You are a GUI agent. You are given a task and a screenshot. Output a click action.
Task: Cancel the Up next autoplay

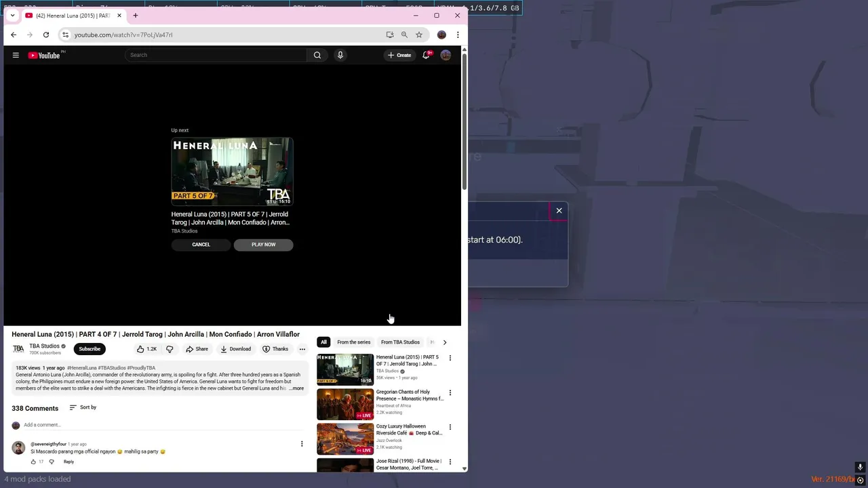201,245
